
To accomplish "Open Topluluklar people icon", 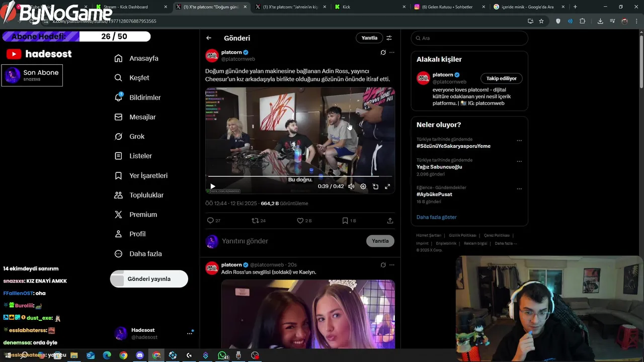I will coord(118,195).
